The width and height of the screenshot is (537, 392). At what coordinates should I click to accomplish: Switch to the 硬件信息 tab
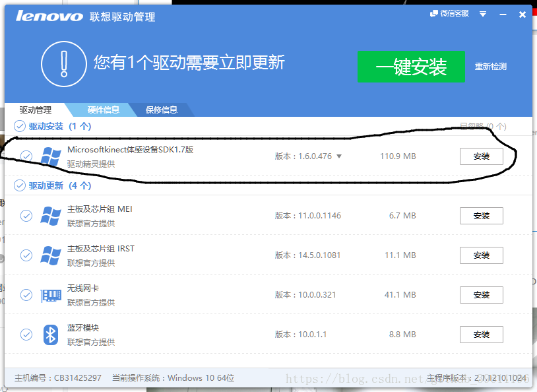click(x=103, y=110)
